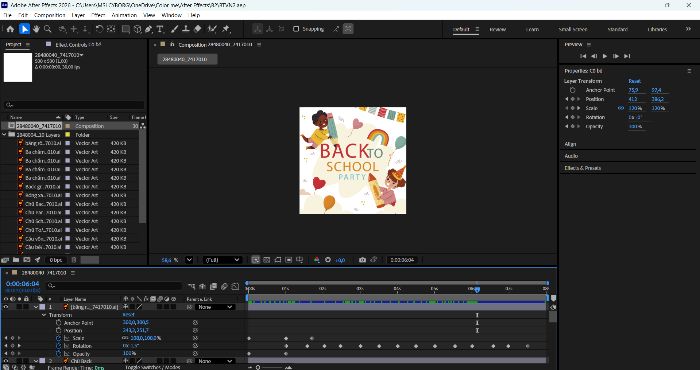Toggle Position stopwatch in timeline
This screenshot has width=700, height=370.
(x=58, y=330)
